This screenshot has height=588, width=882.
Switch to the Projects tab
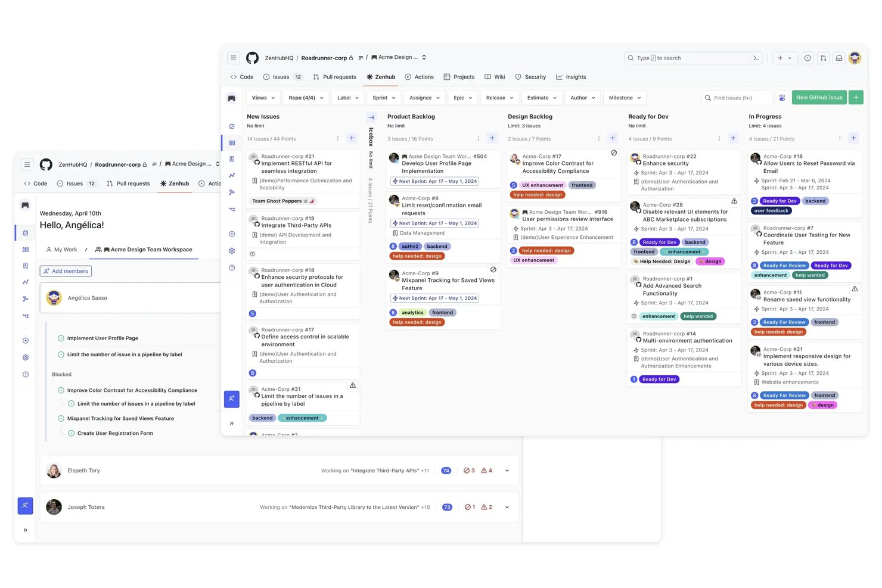pyautogui.click(x=459, y=77)
